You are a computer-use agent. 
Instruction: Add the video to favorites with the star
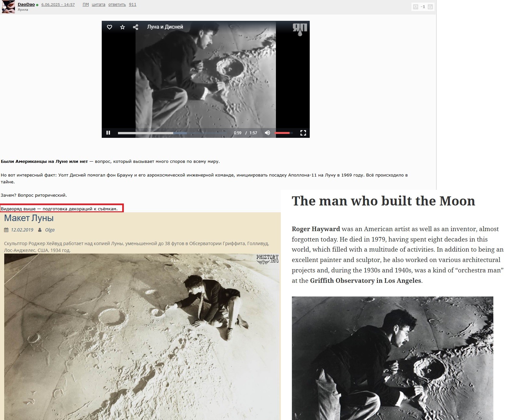pos(123,27)
